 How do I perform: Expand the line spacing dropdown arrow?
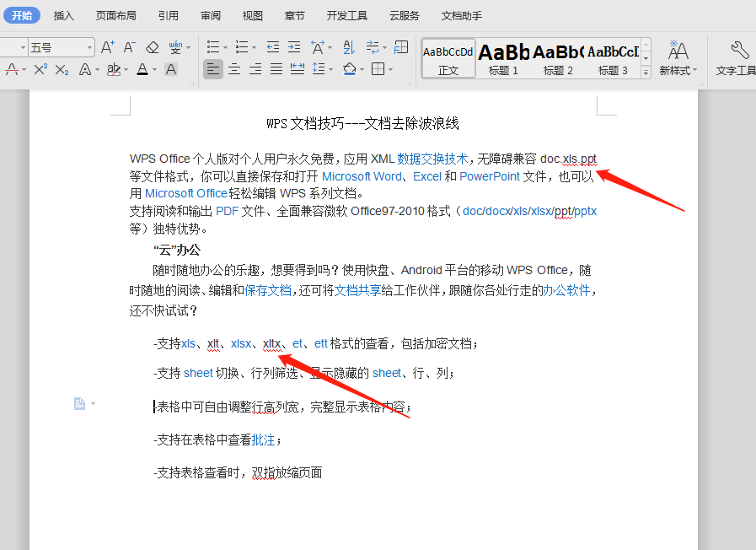(x=330, y=70)
